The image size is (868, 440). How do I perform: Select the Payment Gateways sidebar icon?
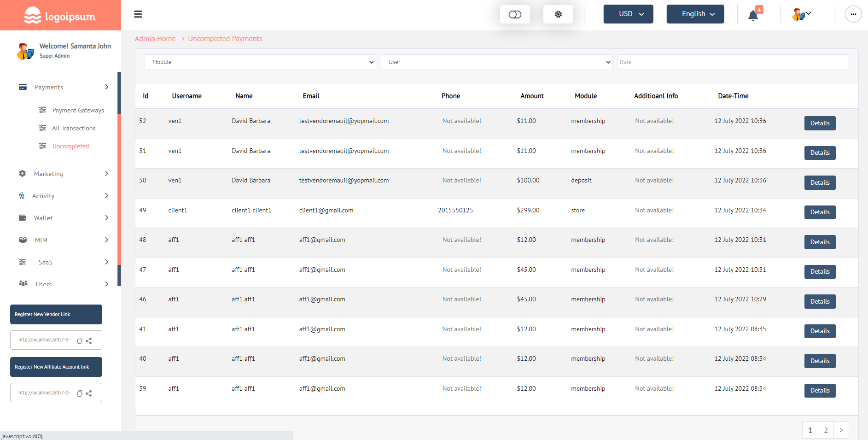click(x=43, y=110)
